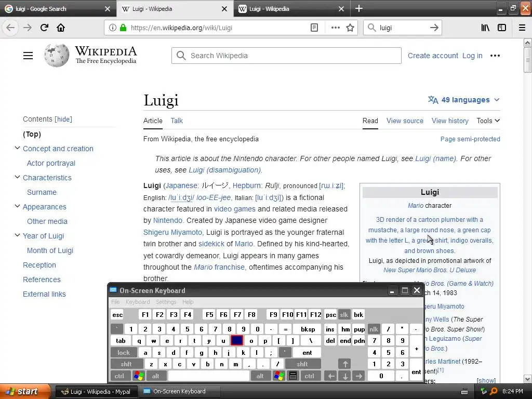Bookmark this page with the star icon
Viewport: 532px width, 399px height.
point(350,28)
